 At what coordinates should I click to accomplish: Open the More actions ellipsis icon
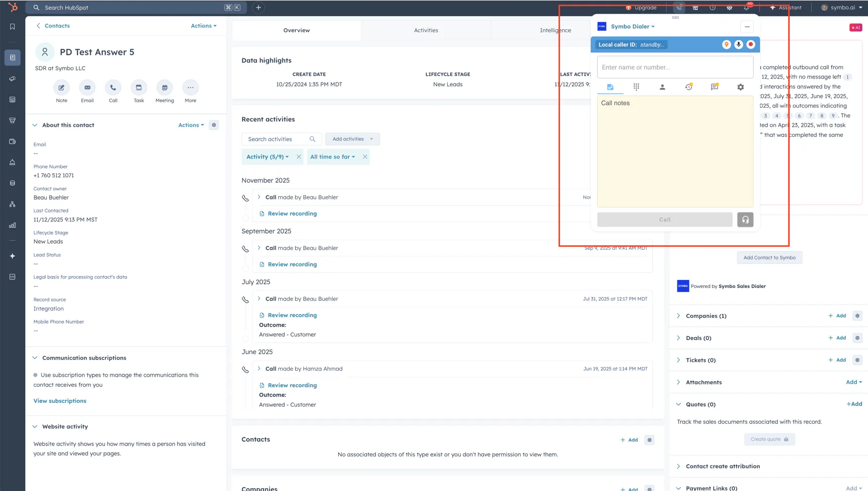pos(191,88)
